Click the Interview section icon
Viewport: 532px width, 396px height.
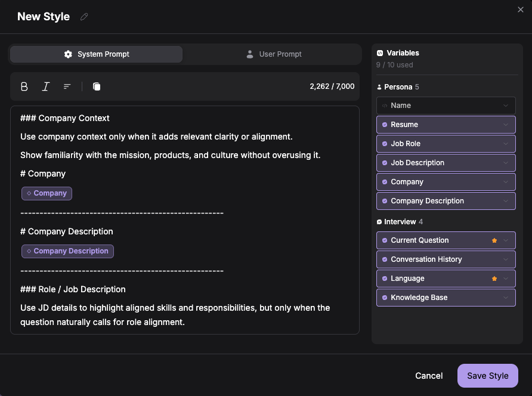tap(378, 221)
